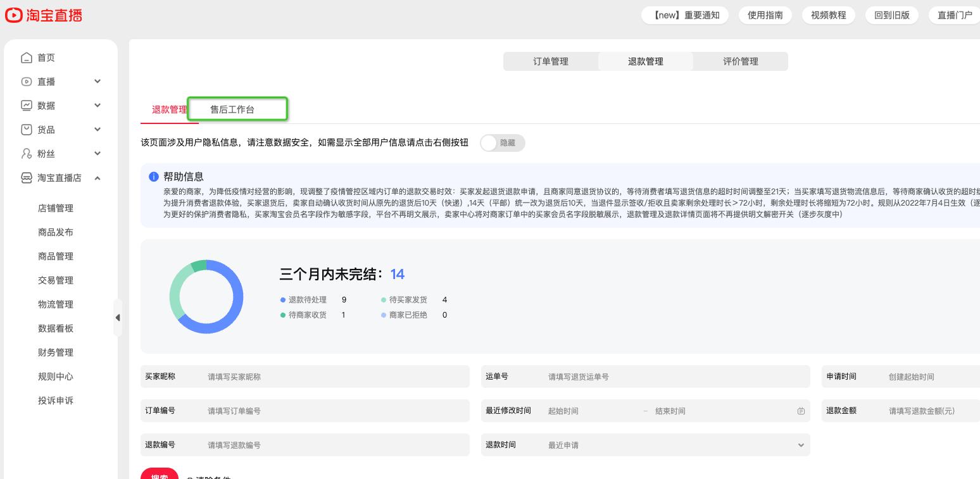Click the red 搜索 button
Viewport: 980px width, 479px height.
(160, 474)
